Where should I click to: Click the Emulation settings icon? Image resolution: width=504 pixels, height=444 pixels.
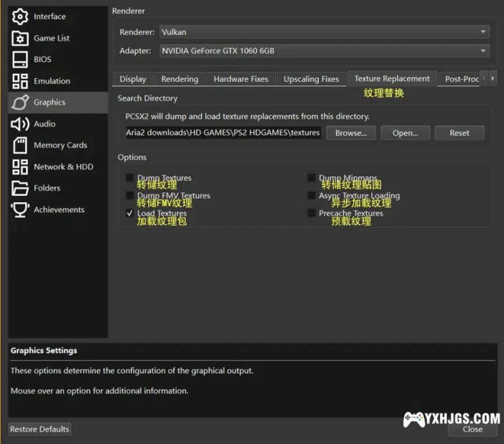point(20,81)
